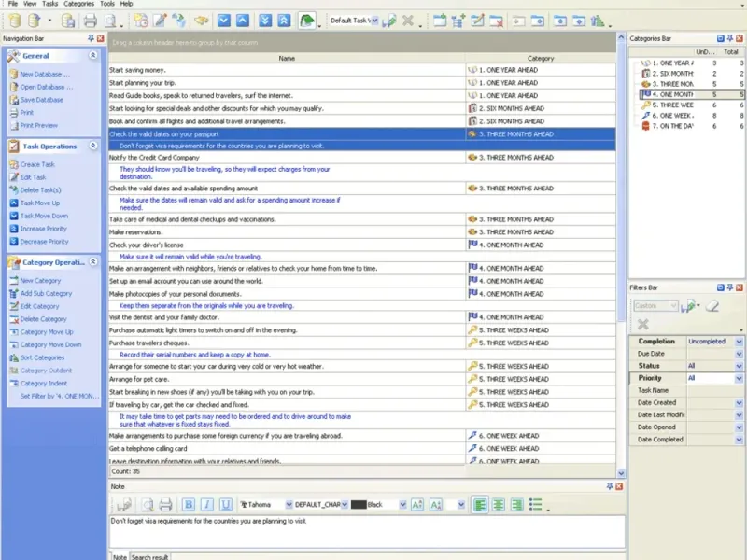Open the Black font color picker
The height and width of the screenshot is (560, 747).
pos(402,504)
